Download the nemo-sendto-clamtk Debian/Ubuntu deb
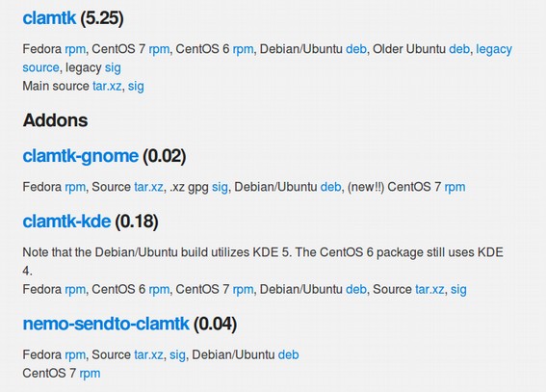Screen dimensions: 546x392 (288, 354)
